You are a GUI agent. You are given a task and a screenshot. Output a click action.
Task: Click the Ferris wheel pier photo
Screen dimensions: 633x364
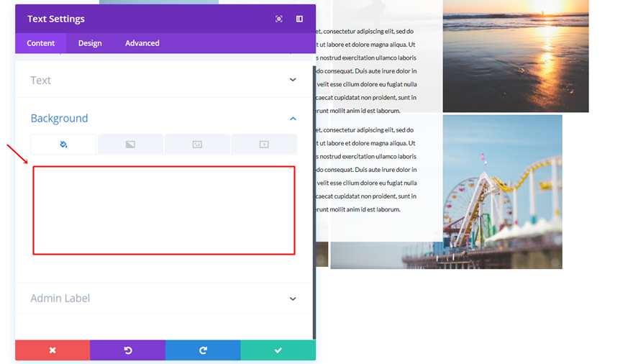point(502,192)
